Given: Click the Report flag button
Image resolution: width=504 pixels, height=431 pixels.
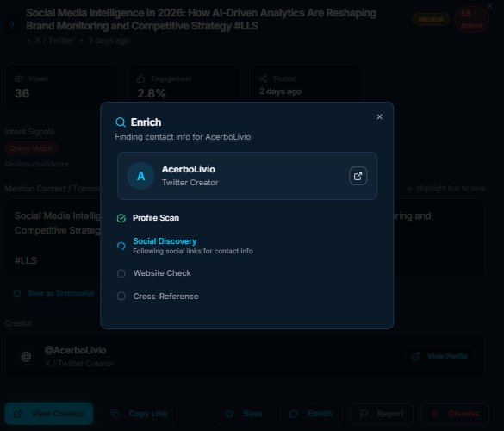Looking at the screenshot, I should (x=381, y=413).
